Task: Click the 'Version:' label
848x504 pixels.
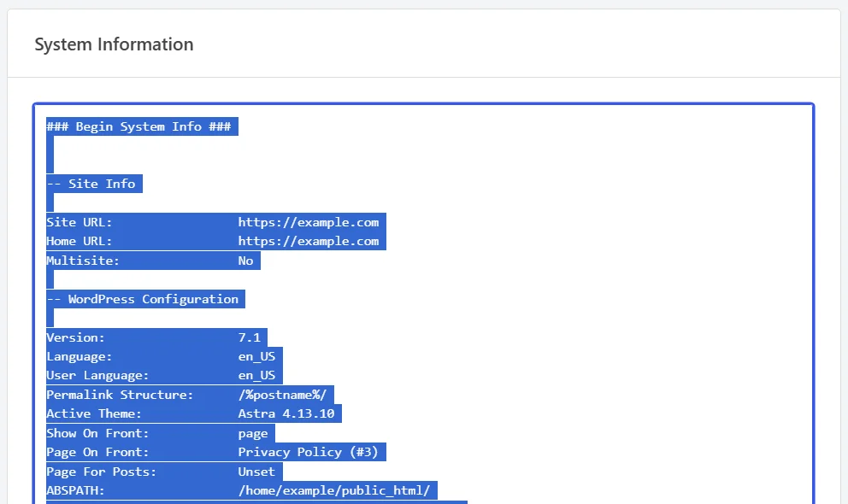Action: [x=76, y=337]
